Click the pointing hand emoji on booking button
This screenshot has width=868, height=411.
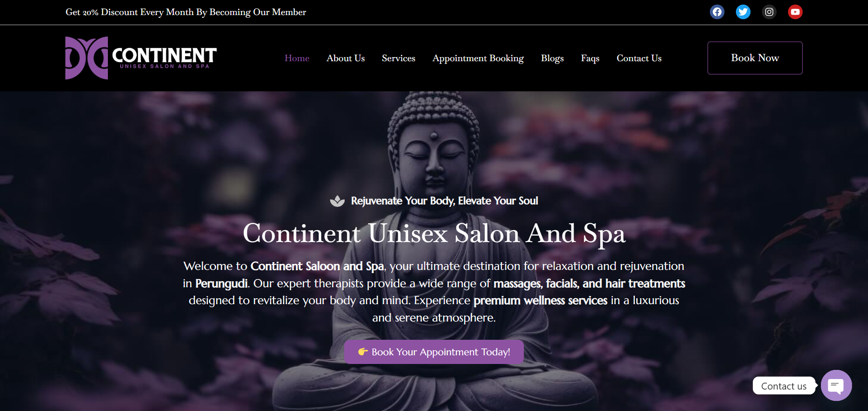coord(363,352)
